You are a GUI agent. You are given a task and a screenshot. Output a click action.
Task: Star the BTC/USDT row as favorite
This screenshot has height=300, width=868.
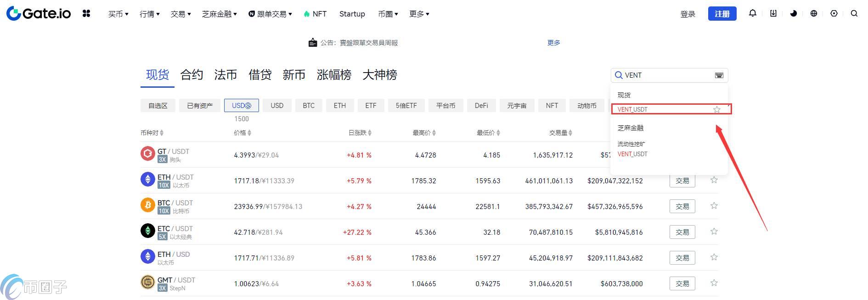[x=714, y=206]
